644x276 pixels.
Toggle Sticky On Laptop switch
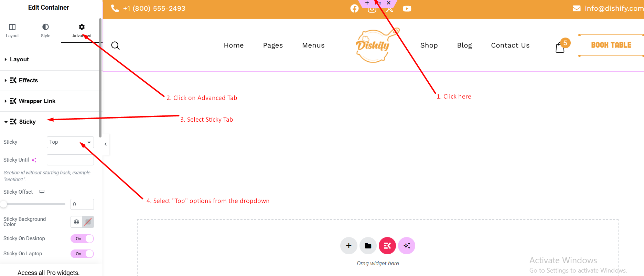click(x=82, y=254)
